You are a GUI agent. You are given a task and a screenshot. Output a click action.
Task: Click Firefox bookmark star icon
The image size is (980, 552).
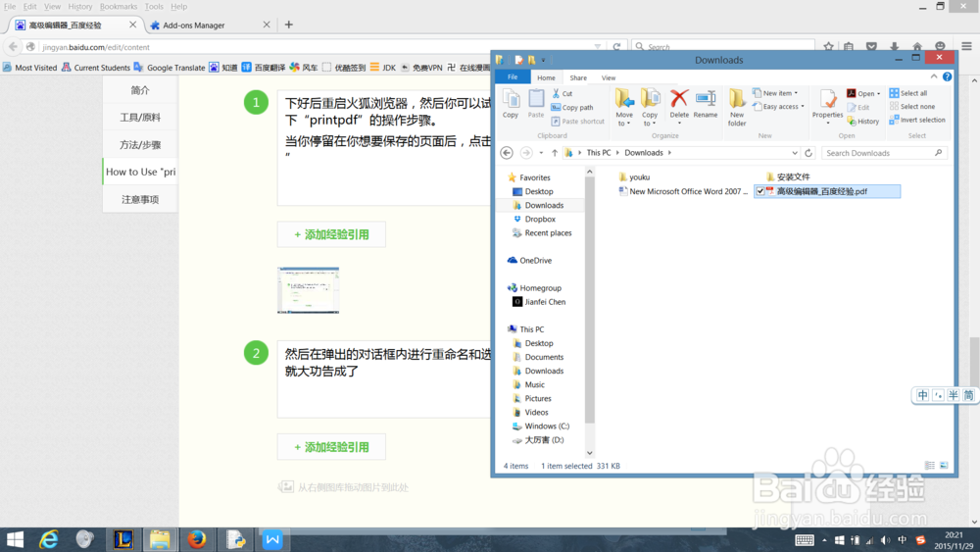pos(828,46)
